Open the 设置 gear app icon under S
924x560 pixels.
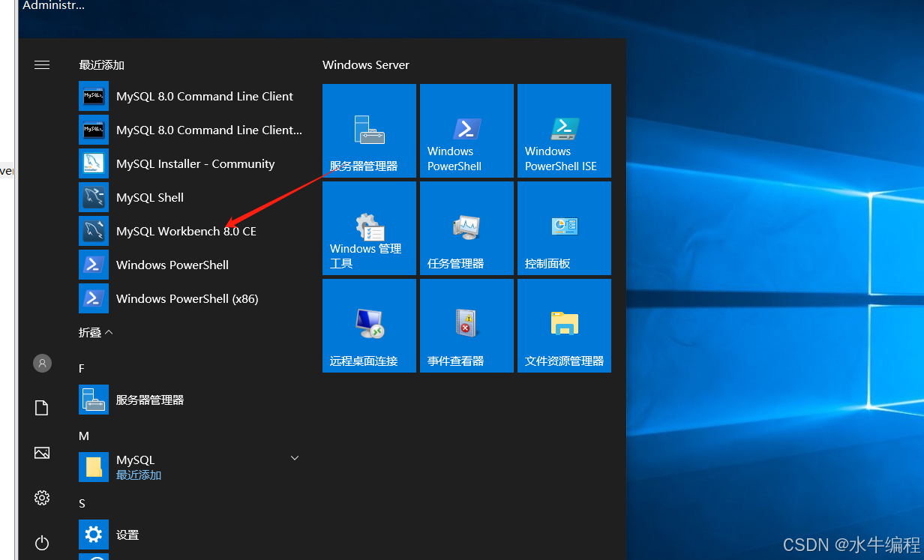click(94, 535)
